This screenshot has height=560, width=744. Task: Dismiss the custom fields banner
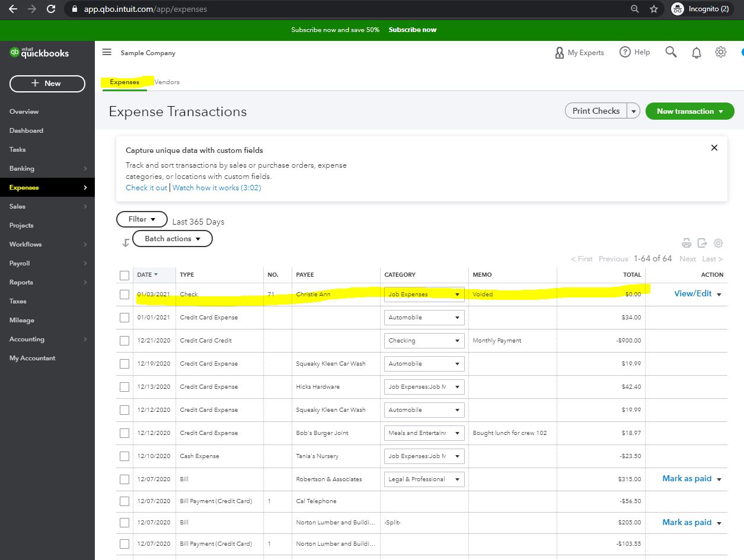(714, 148)
